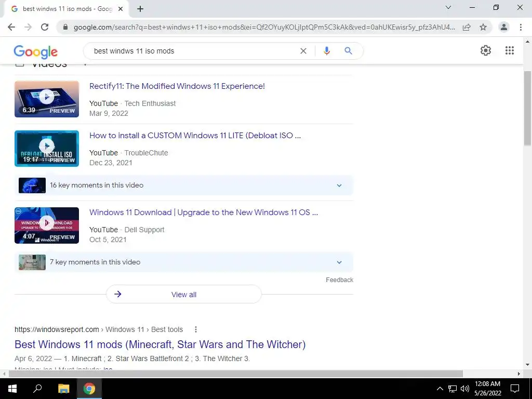Reload the page with the refresh icon
Image resolution: width=532 pixels, height=399 pixels.
(45, 27)
